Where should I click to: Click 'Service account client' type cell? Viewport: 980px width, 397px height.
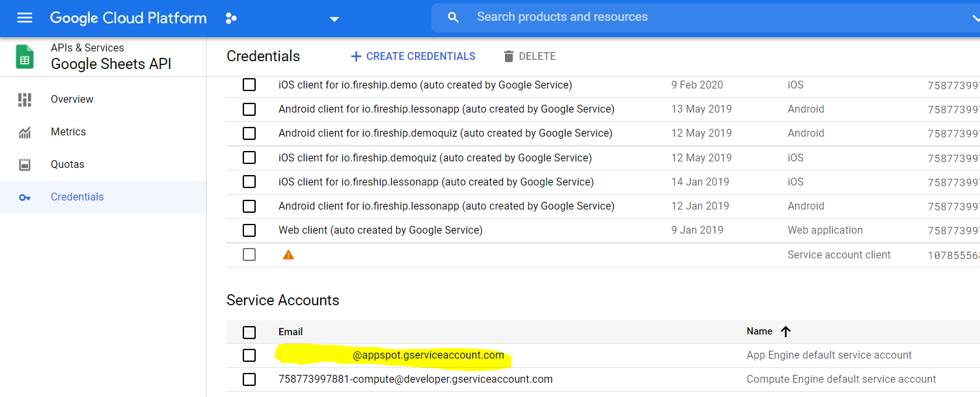tap(839, 254)
